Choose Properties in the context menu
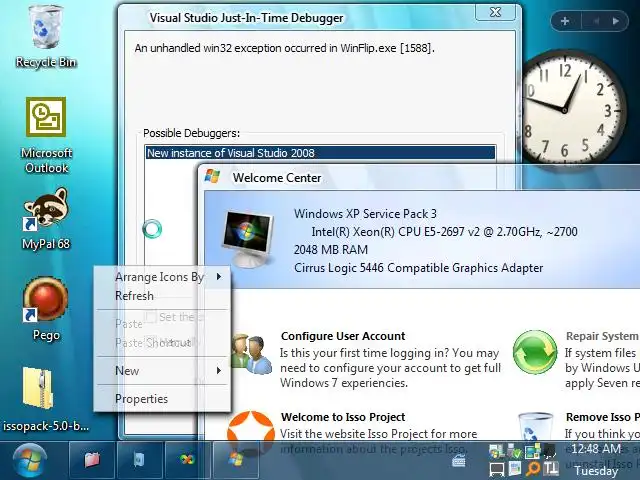 (142, 399)
